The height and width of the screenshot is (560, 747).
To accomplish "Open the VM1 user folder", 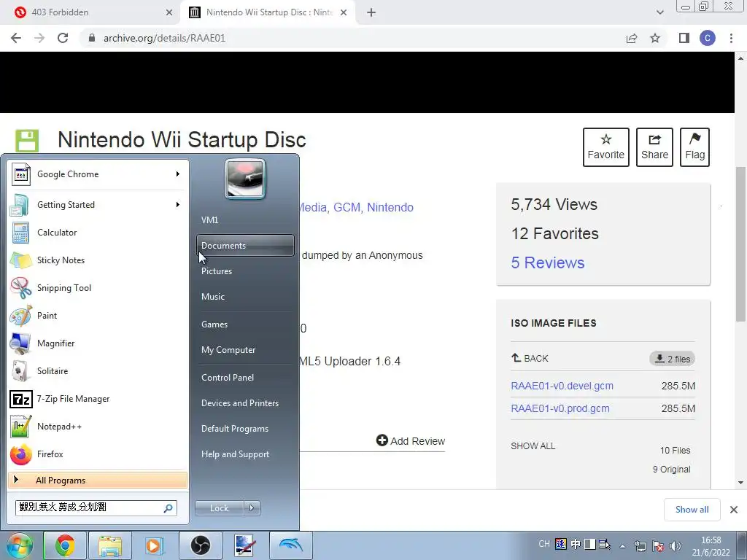I will [x=245, y=220].
